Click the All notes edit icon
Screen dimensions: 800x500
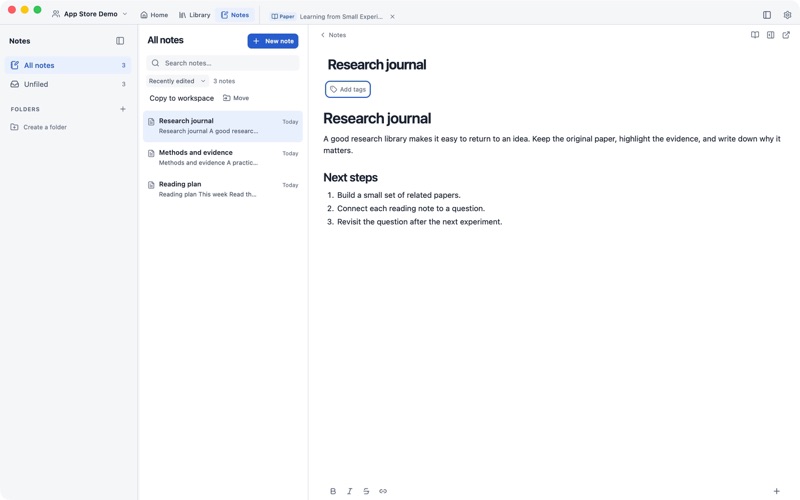click(x=15, y=65)
